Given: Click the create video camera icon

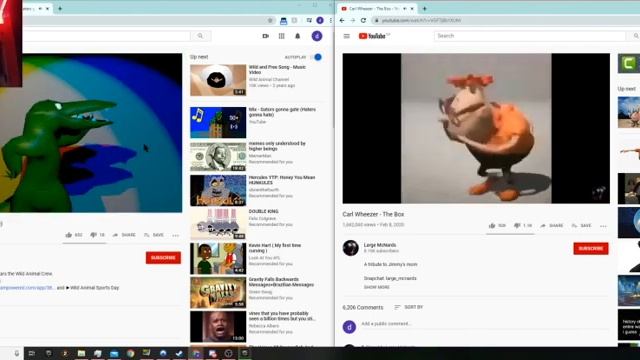Looking at the screenshot, I should [x=265, y=36].
